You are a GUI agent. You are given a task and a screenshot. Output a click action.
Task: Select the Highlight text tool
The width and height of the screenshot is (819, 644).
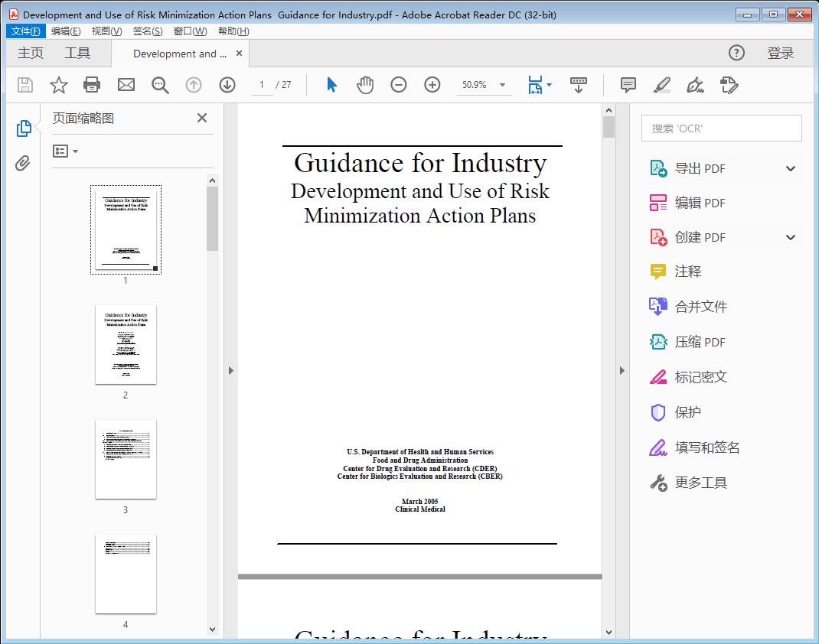661,85
